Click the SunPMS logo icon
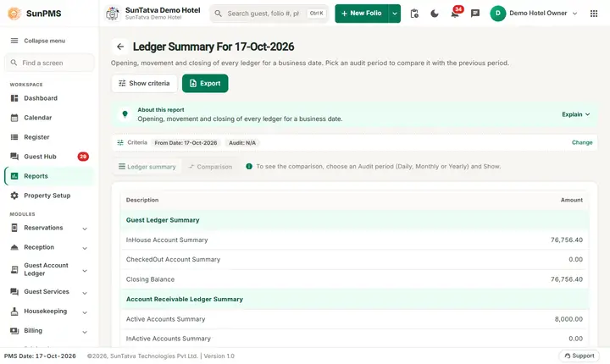The height and width of the screenshot is (364, 610). tap(14, 14)
